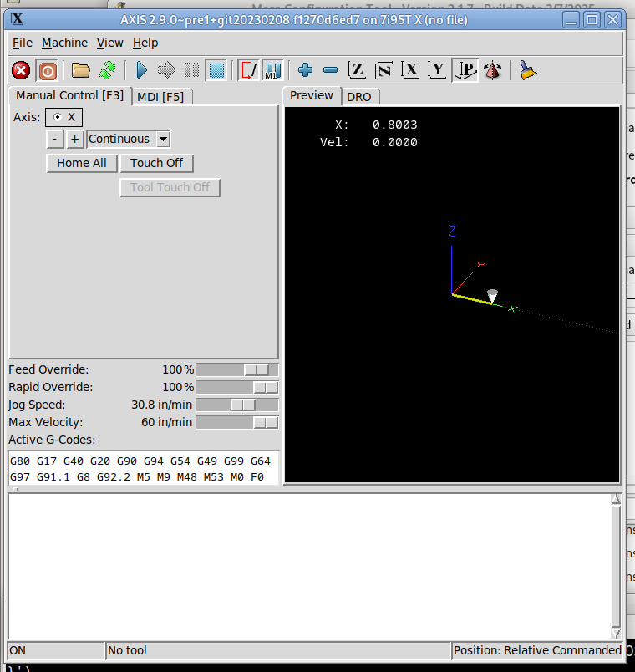Click the Rapid Override slider

coord(237,388)
